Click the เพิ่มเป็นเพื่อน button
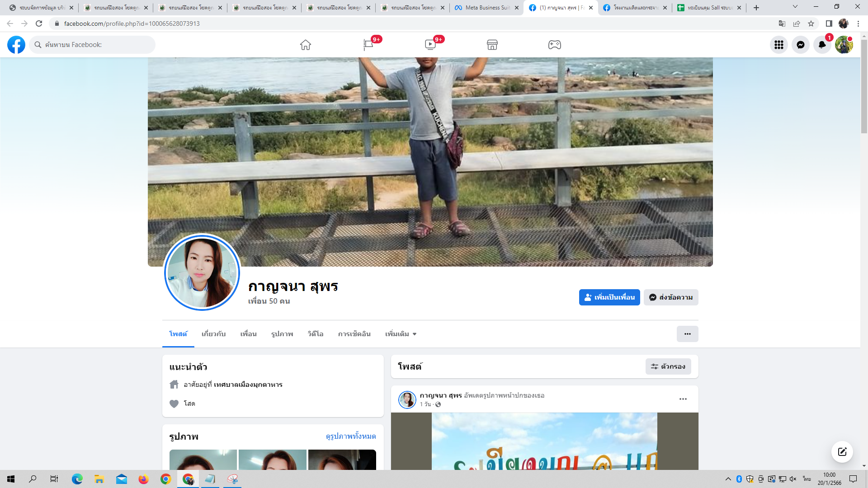The image size is (868, 488). [609, 297]
